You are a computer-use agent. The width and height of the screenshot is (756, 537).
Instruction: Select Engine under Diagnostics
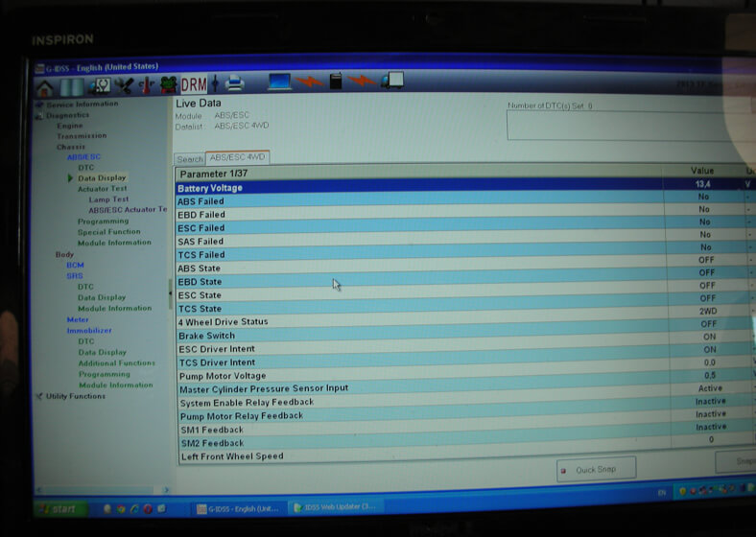(x=70, y=126)
